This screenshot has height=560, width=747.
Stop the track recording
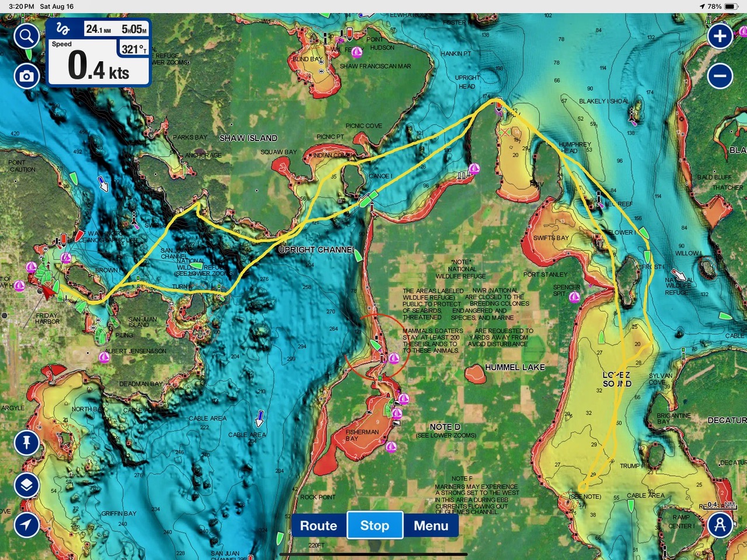point(374,526)
